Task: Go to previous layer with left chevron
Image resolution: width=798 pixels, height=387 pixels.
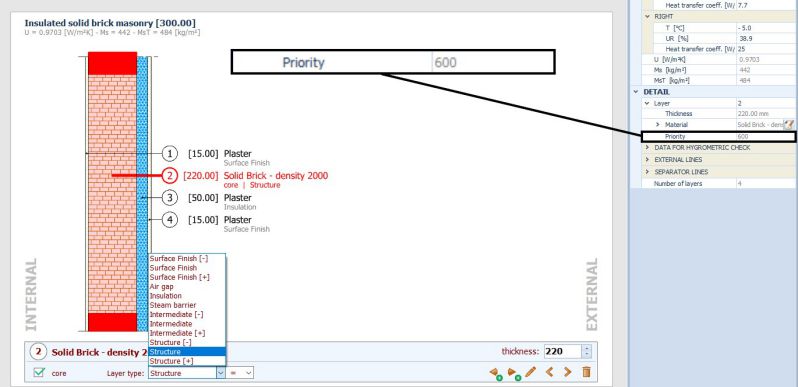Action: 549,372
